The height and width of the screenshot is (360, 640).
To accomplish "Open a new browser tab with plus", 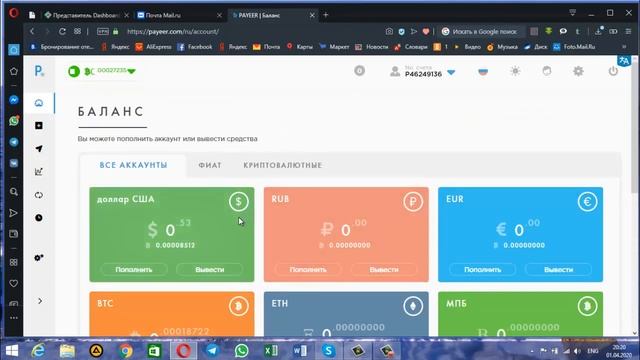I will click(326, 15).
